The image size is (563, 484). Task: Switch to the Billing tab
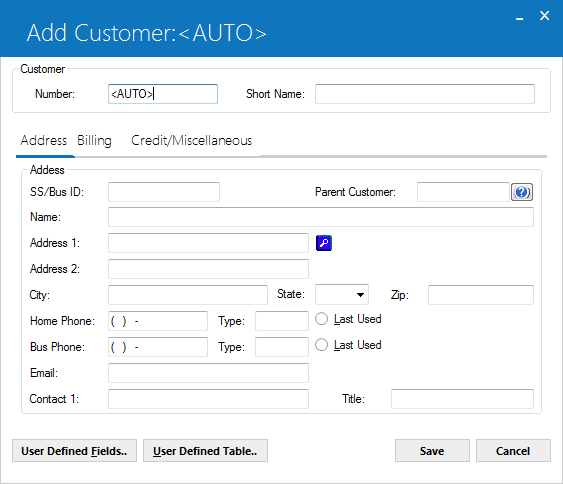click(94, 140)
